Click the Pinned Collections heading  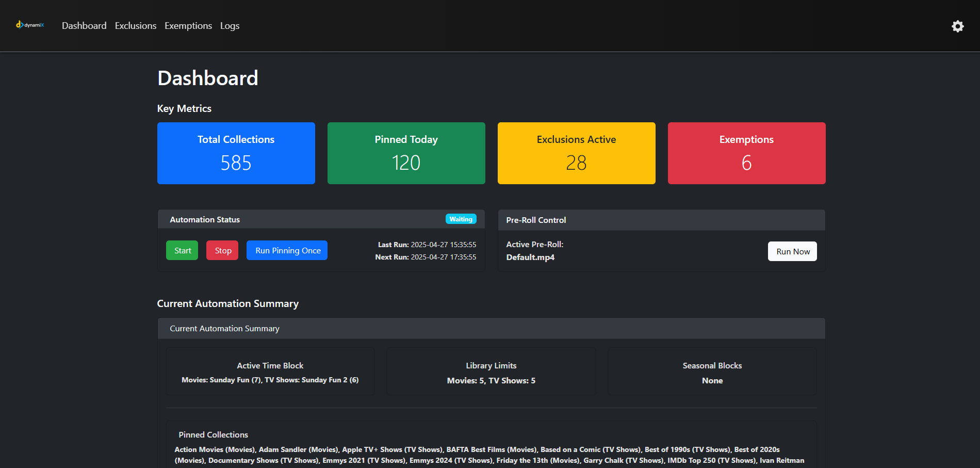[x=214, y=434]
